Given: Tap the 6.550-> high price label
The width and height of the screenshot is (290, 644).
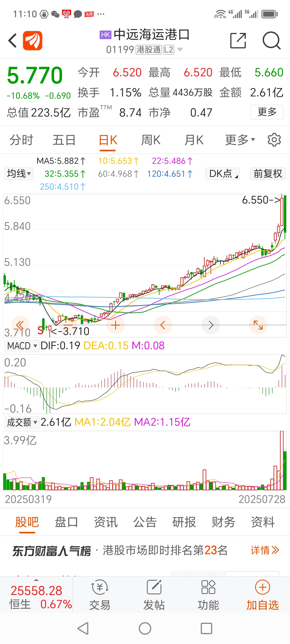Looking at the screenshot, I should coord(261,200).
